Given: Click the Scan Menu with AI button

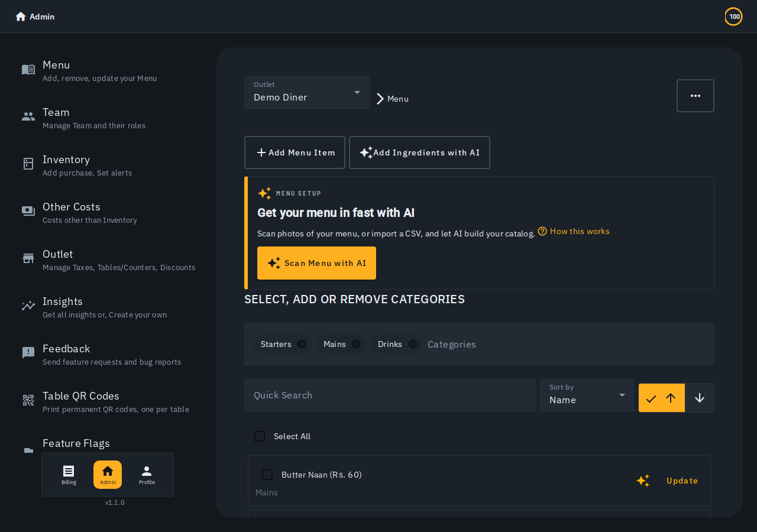Looking at the screenshot, I should 316,263.
